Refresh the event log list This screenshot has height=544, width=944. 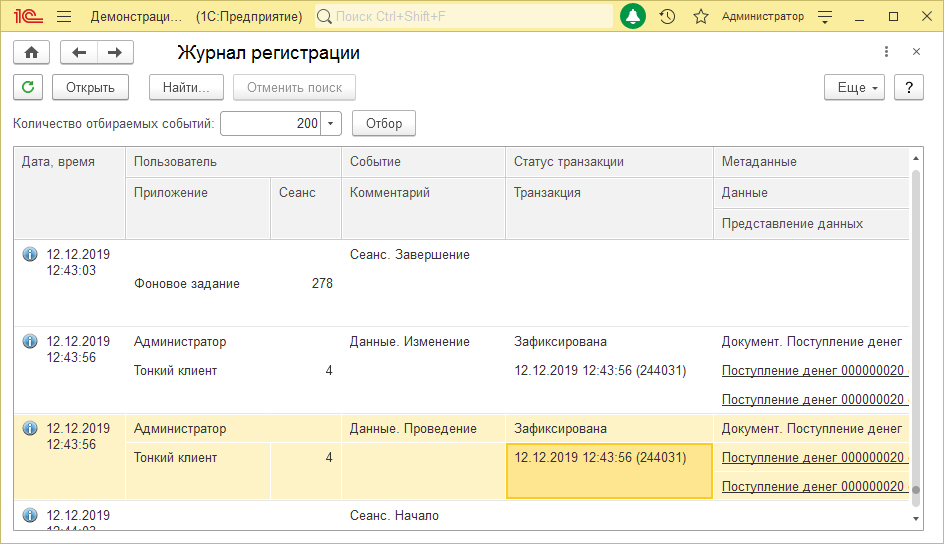point(28,87)
